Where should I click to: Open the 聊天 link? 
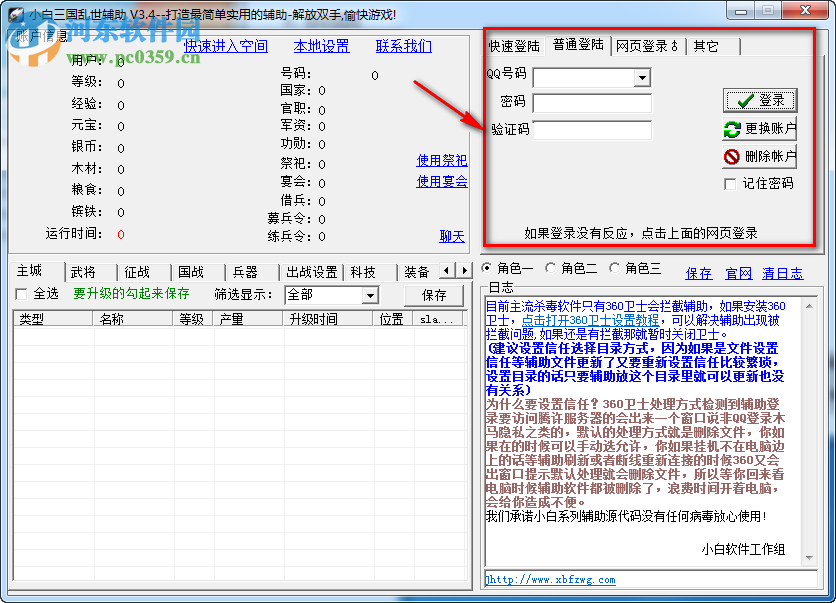(x=452, y=236)
